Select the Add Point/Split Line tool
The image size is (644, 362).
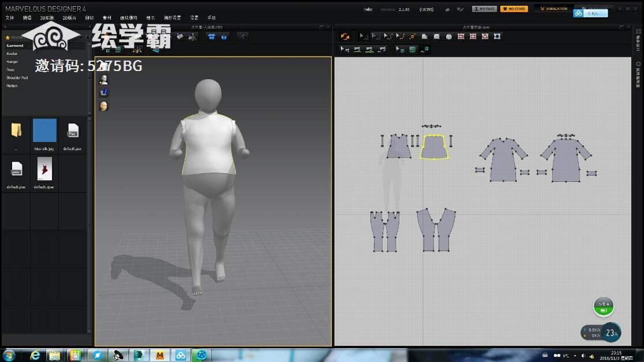click(413, 36)
